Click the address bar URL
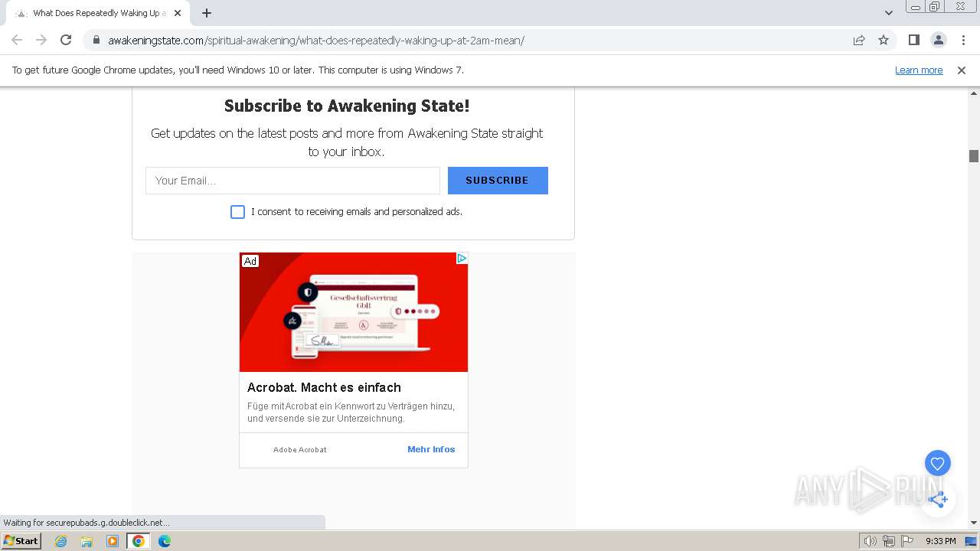Image resolution: width=980 pixels, height=551 pixels. (x=315, y=41)
